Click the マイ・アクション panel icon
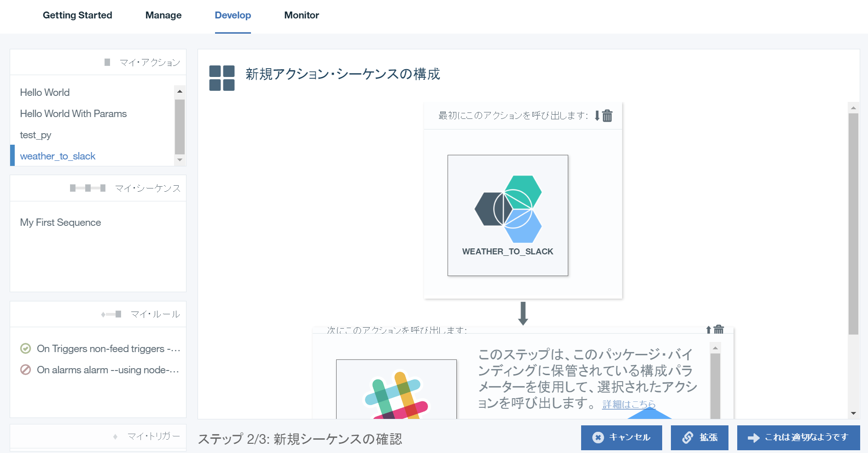868x453 pixels. [x=107, y=62]
